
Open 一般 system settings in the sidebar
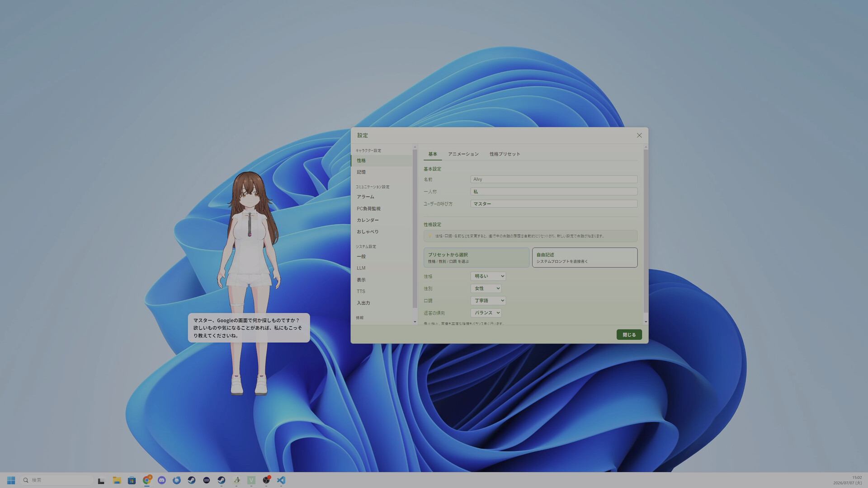click(382, 257)
